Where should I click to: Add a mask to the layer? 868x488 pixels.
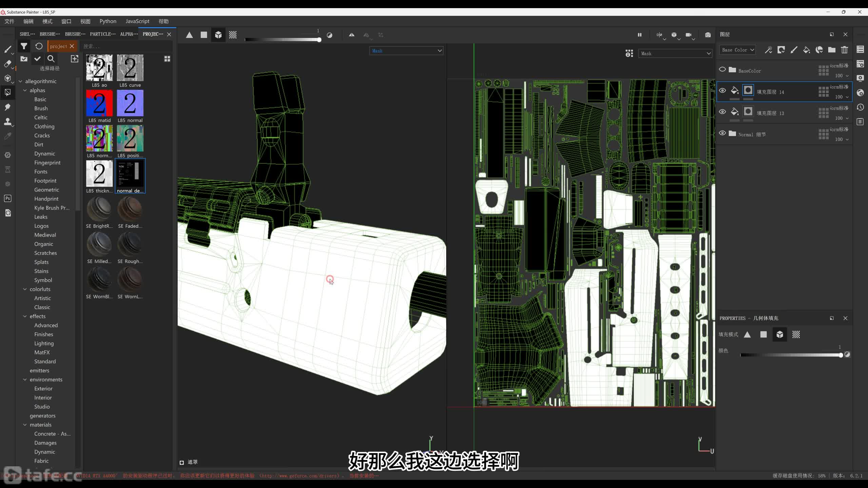tap(781, 50)
